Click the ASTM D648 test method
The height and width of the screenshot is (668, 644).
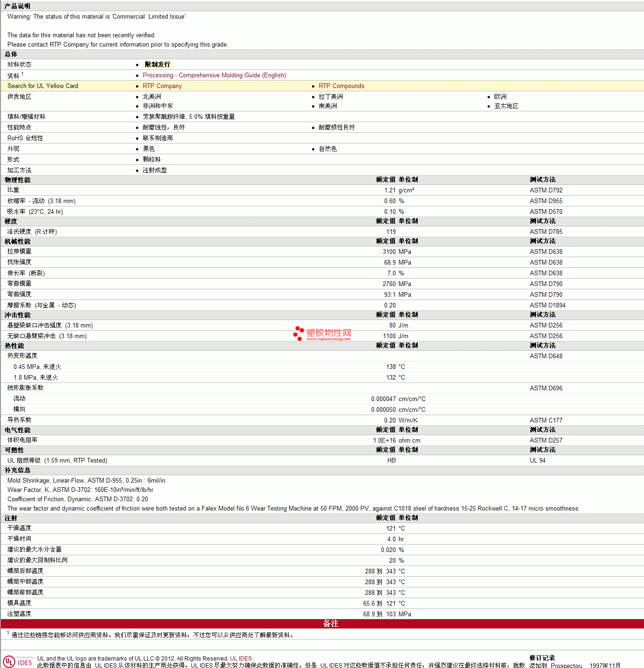tap(546, 356)
